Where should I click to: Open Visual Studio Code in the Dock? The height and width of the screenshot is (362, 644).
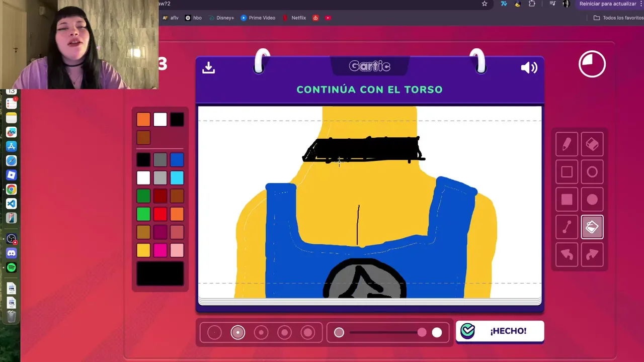tap(11, 204)
